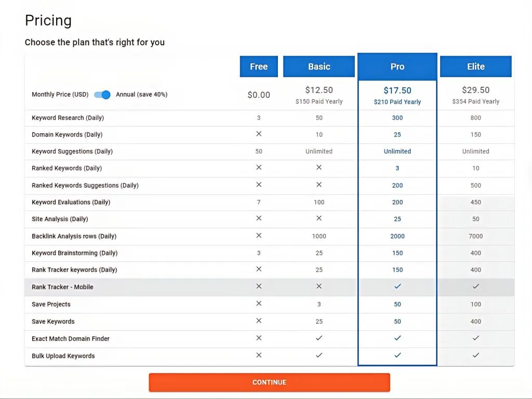This screenshot has width=532, height=399.
Task: Click the X icon for Free Save Projects
Action: 259,304
